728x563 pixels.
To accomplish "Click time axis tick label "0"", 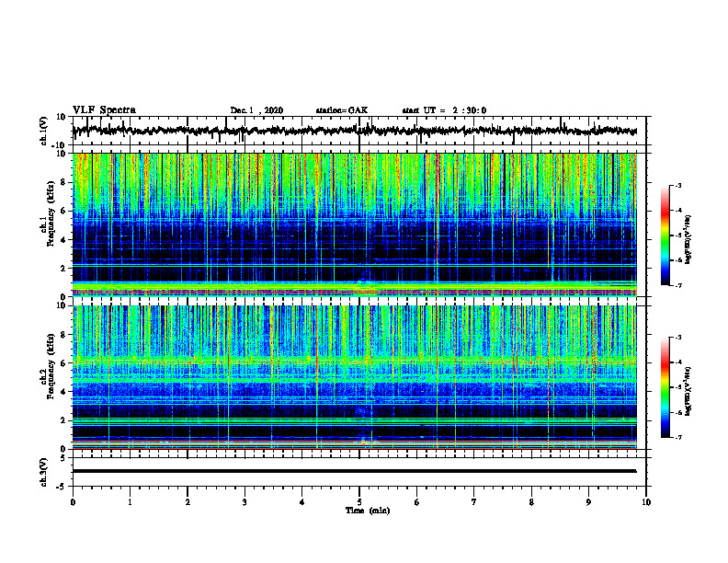I will (x=73, y=502).
